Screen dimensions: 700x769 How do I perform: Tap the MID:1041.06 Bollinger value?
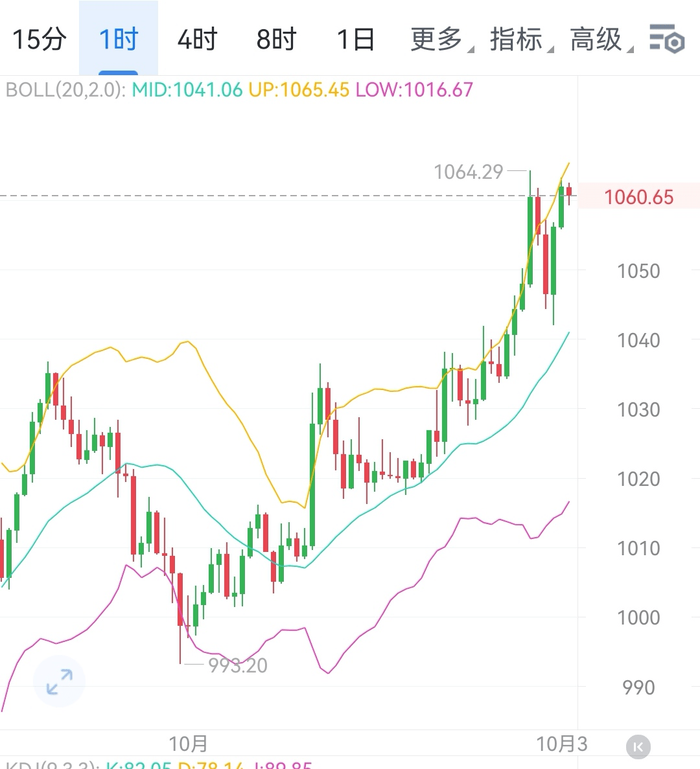point(187,89)
